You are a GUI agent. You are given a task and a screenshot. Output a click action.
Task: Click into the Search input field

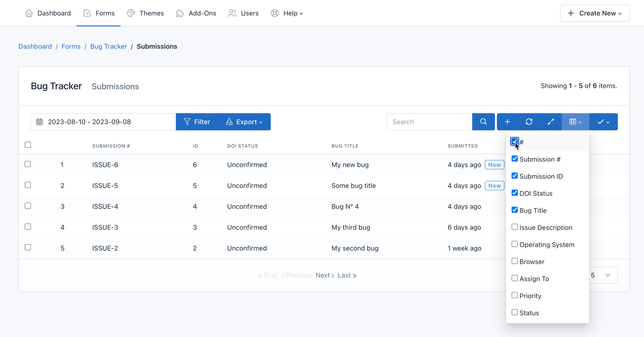pyautogui.click(x=429, y=122)
